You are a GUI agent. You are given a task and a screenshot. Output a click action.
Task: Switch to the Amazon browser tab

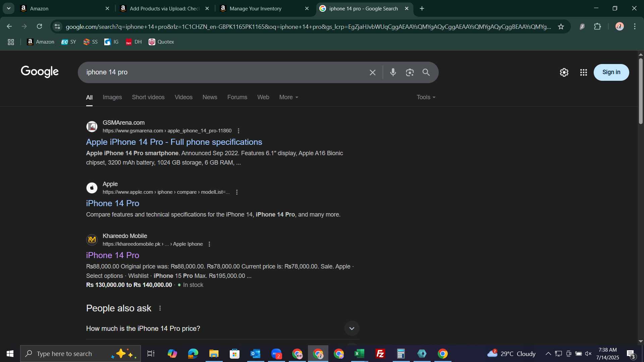point(65,9)
